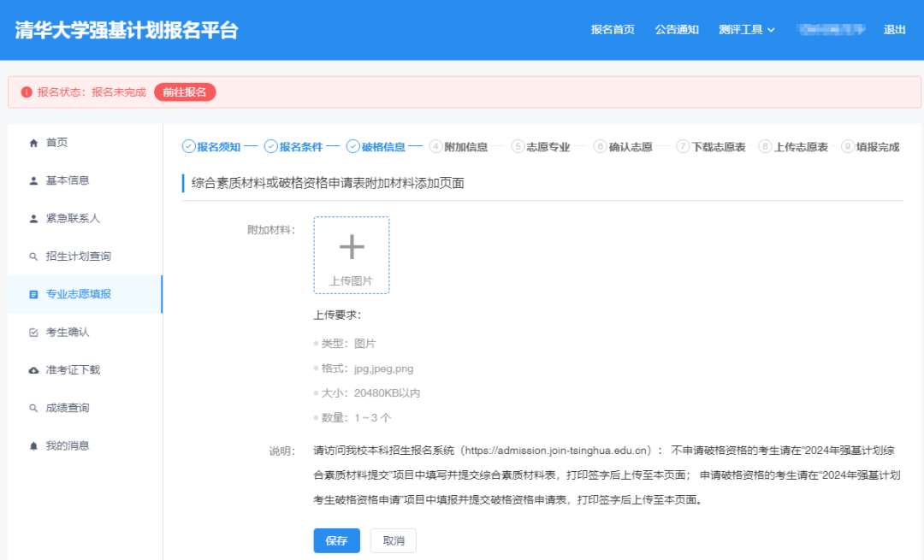Click the home icon beside 首页
Image resolution: width=924 pixels, height=560 pixels.
pyautogui.click(x=33, y=143)
